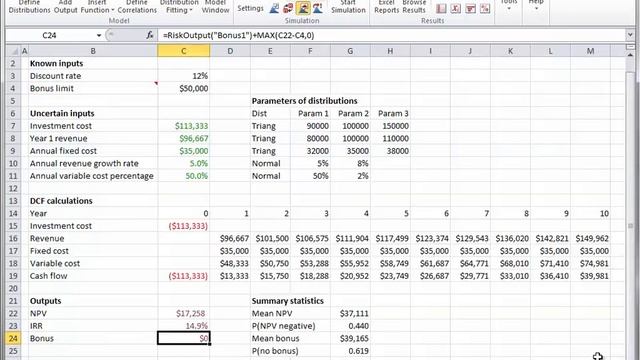The image size is (640, 360).
Task: Select Bonus output cell C24
Action: (x=184, y=338)
